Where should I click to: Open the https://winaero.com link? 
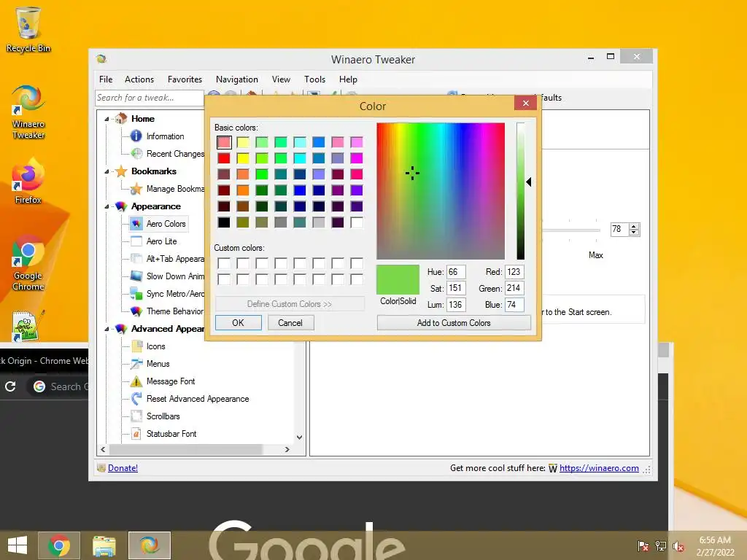[599, 468]
